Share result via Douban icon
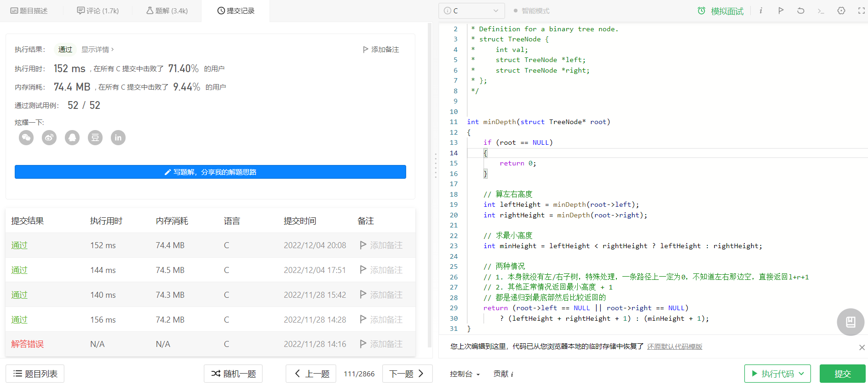The width and height of the screenshot is (868, 386). click(x=95, y=137)
